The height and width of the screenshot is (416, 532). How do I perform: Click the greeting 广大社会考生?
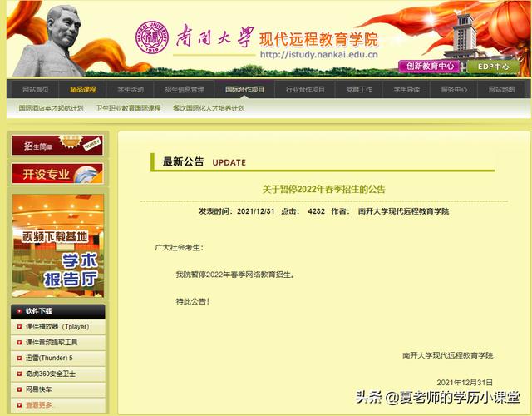pos(179,248)
